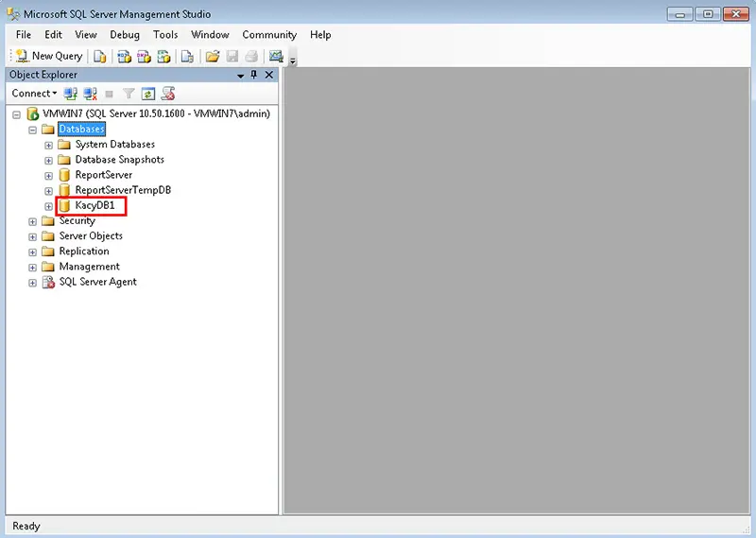Screen dimensions: 756x538
Task: Expand the ReportServer database
Action: click(x=48, y=176)
